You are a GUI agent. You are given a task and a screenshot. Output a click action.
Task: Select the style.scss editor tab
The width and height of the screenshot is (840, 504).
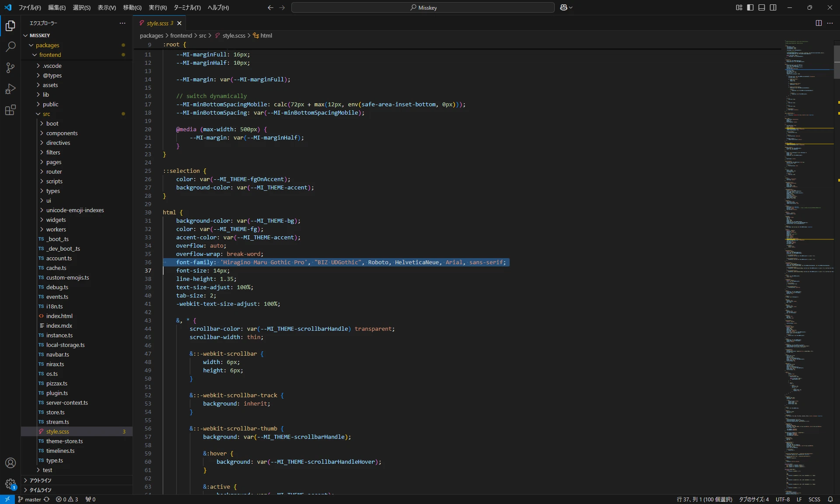tap(157, 23)
